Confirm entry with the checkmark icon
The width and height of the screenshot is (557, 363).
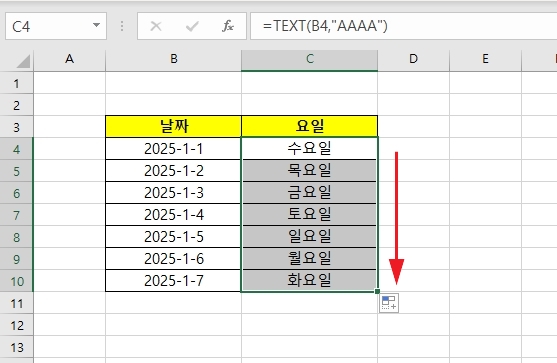tap(192, 26)
